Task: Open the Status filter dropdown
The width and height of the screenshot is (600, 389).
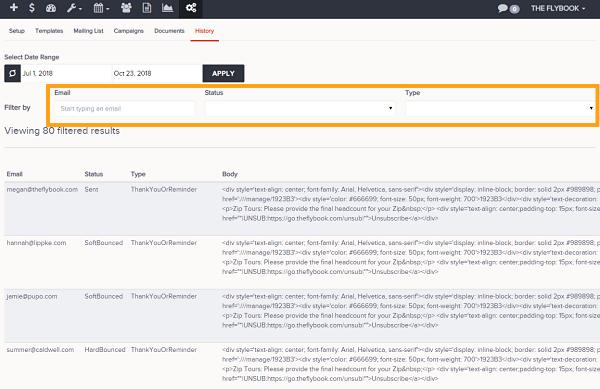Action: [300, 109]
